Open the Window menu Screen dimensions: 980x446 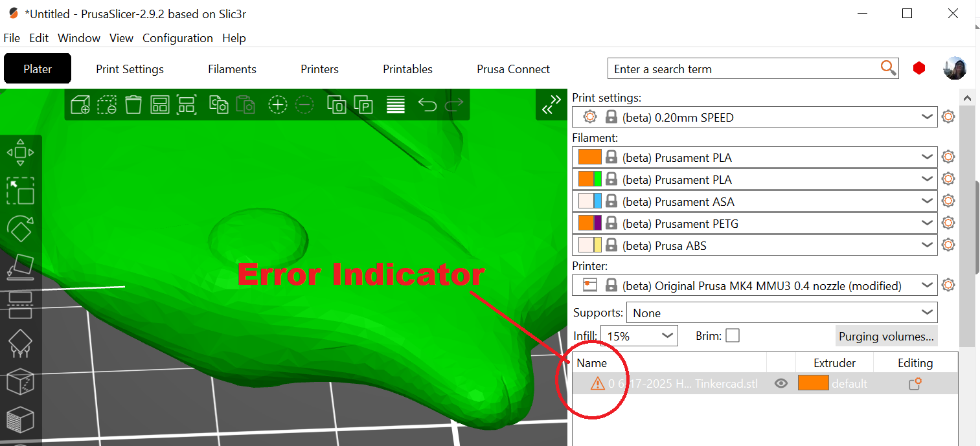(79, 38)
